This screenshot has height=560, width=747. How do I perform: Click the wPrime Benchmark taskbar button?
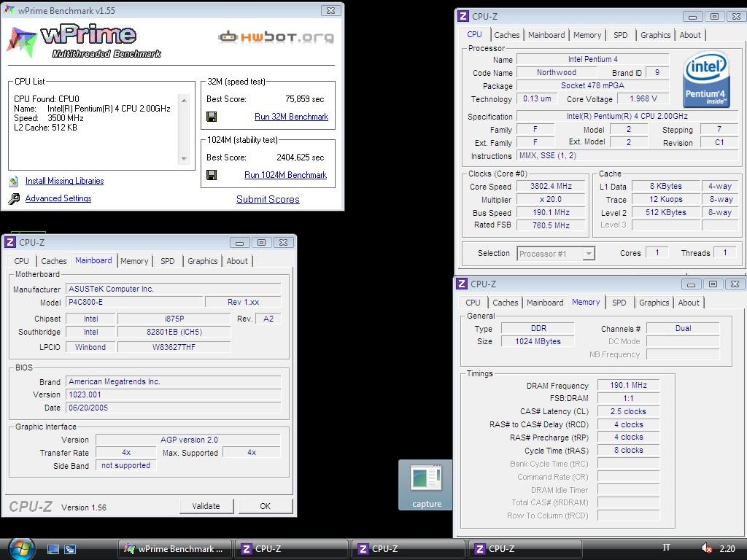[175, 549]
